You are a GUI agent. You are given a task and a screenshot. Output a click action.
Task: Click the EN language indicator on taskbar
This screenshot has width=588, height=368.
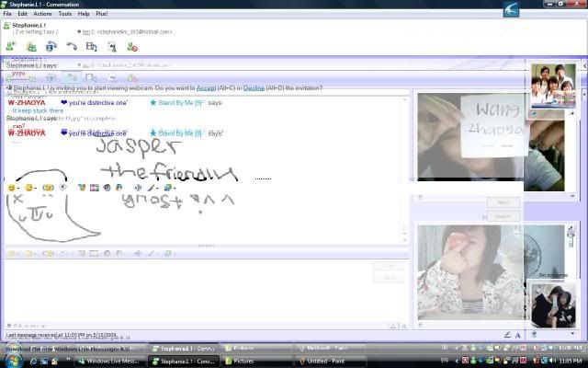point(445,361)
